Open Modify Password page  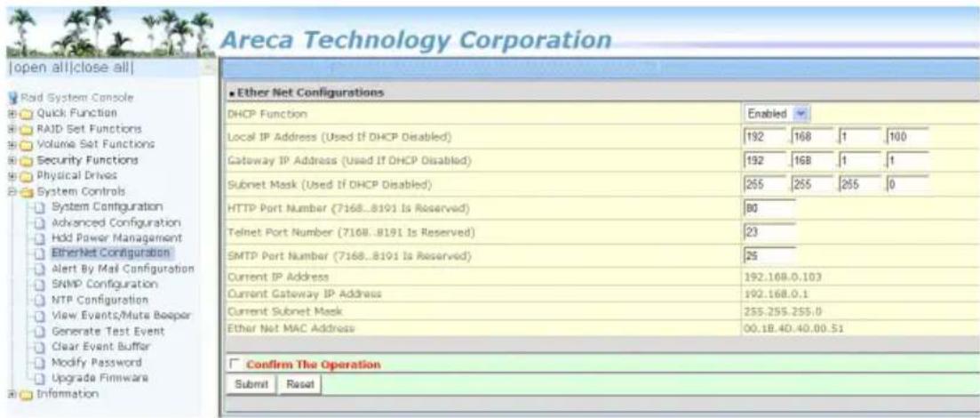point(96,362)
